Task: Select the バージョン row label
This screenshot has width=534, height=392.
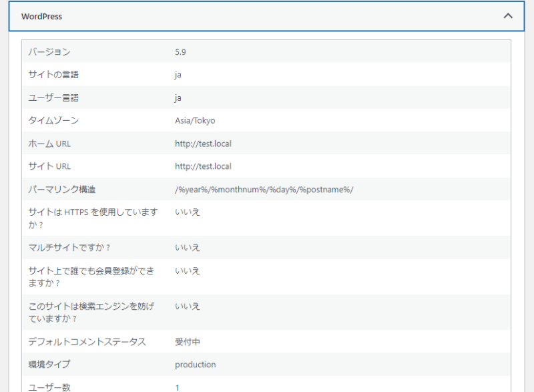Action: [x=49, y=52]
